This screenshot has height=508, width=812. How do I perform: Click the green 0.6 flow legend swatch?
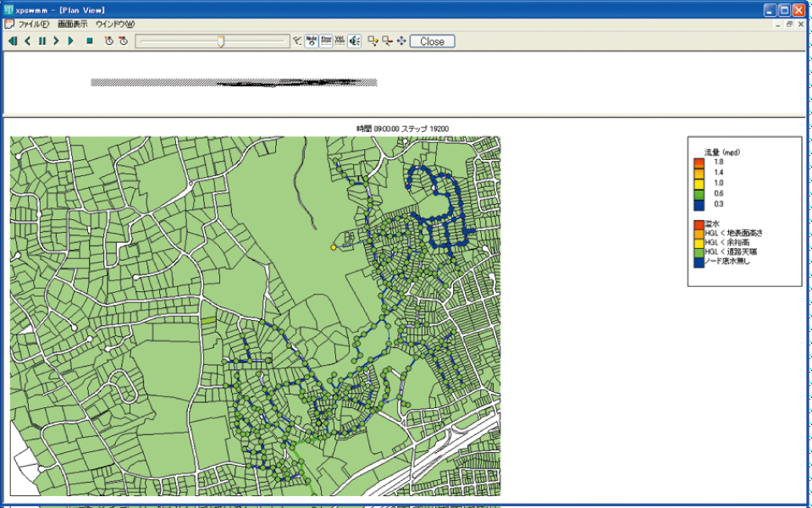tap(699, 194)
